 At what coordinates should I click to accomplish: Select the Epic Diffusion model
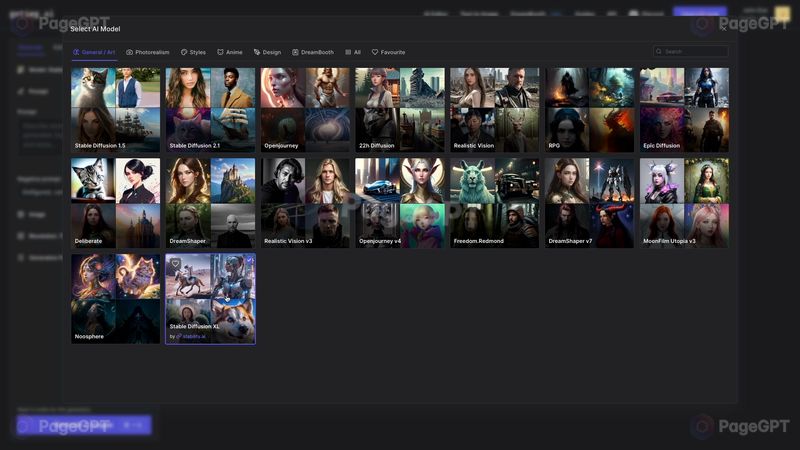[x=684, y=110]
